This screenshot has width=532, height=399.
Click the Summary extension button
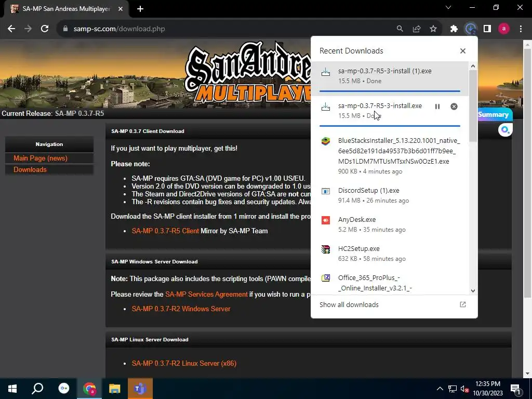point(495,114)
